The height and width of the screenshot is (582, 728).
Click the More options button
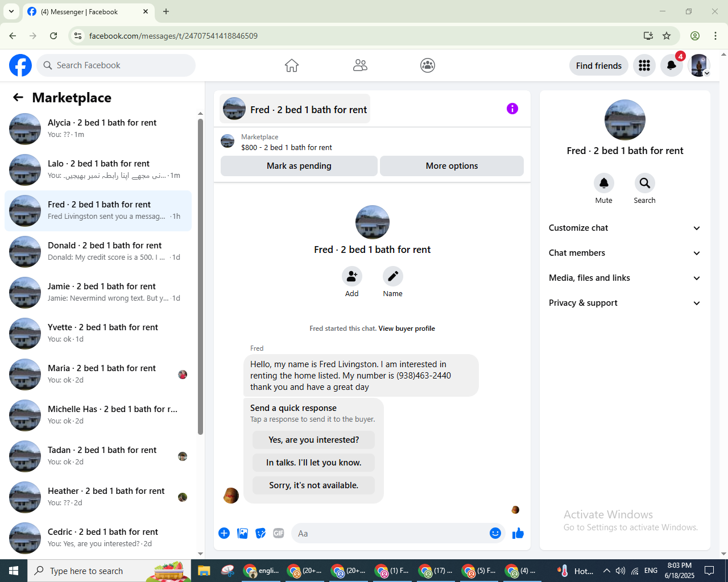click(x=452, y=166)
